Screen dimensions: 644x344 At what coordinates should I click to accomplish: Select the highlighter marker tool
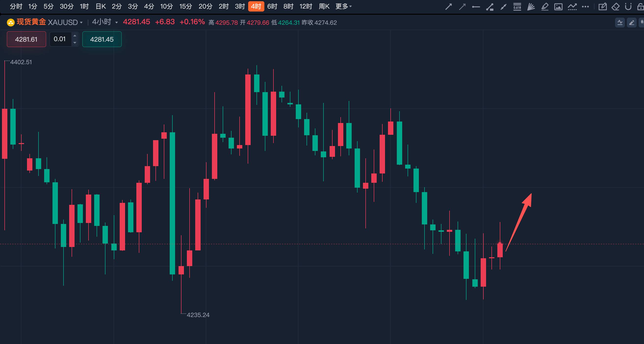[544, 7]
